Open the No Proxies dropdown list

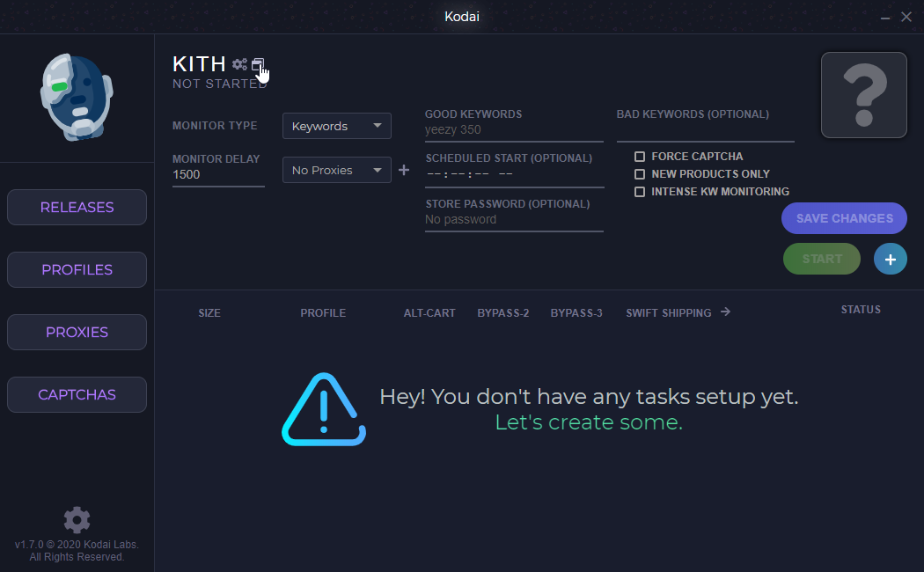(336, 170)
